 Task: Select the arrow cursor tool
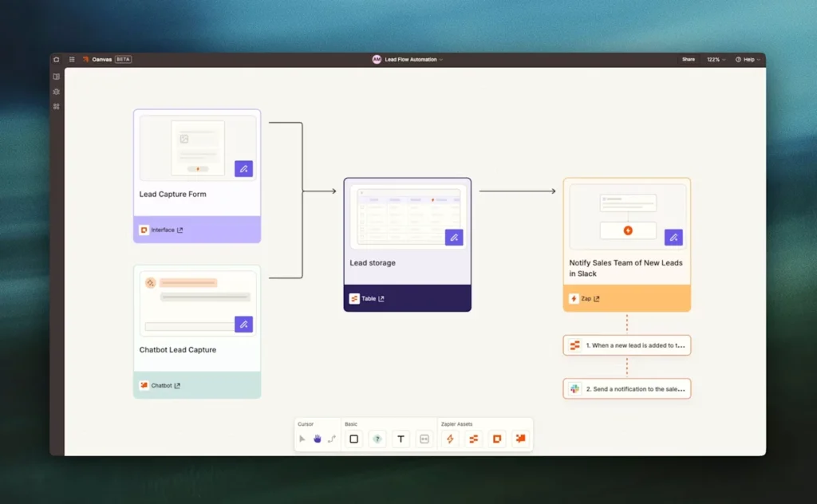point(302,439)
